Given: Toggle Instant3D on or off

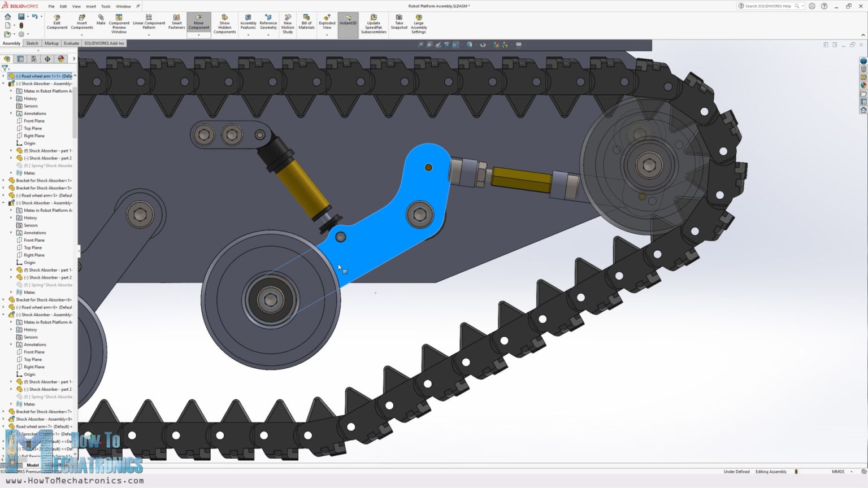Looking at the screenshot, I should (x=348, y=23).
